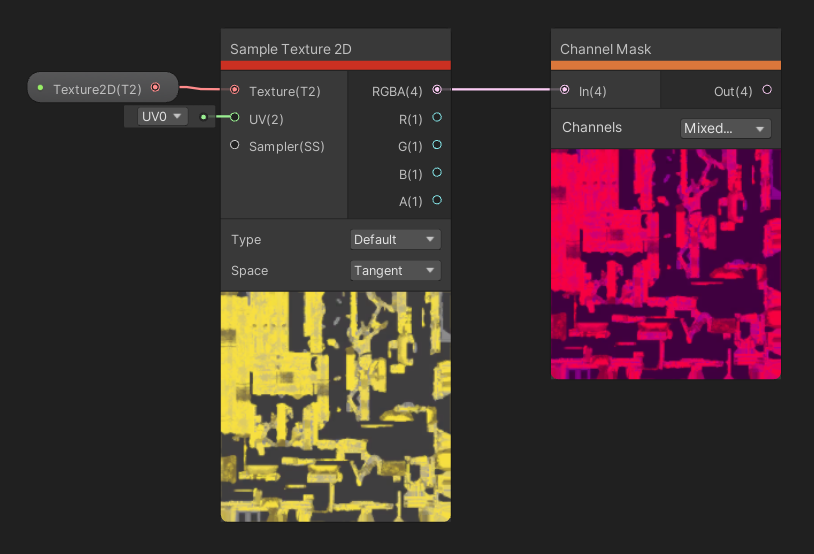
Task: Open the Space dropdown set to Tangent
Action: [x=395, y=271]
